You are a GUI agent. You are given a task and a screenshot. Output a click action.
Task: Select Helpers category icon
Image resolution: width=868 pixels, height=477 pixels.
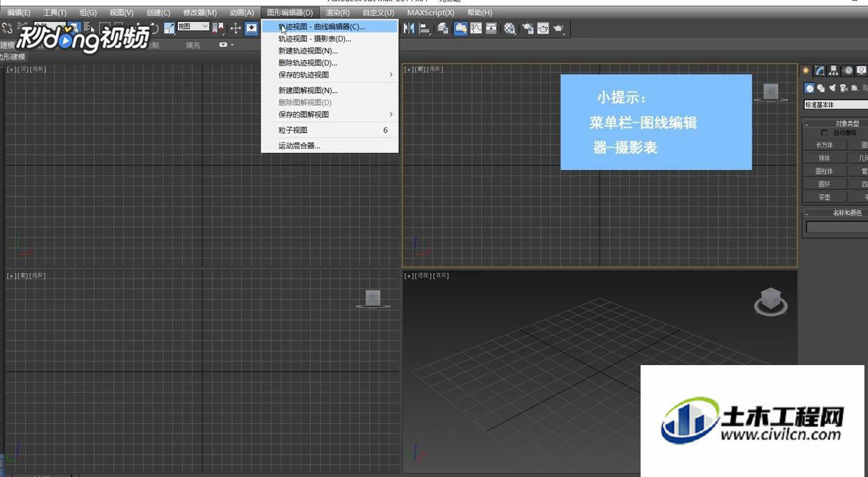point(854,88)
